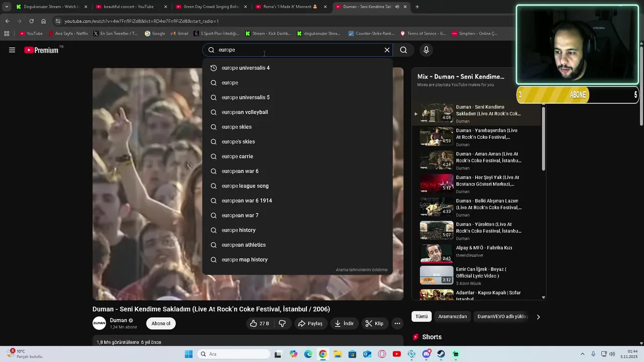Viewport: 644px width, 362px height.
Task: Select 'european war 6 1914' suggestion
Action: coord(297,201)
